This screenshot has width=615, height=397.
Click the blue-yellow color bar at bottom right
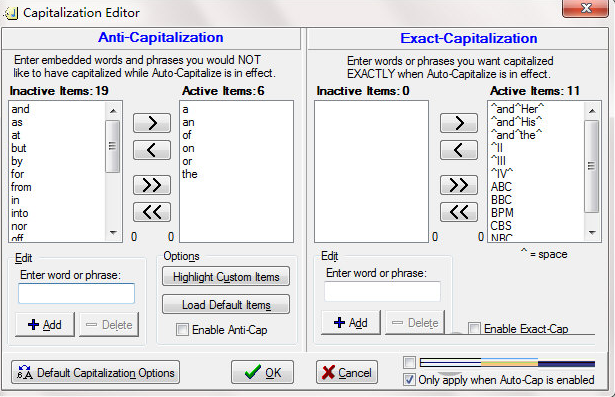click(507, 363)
